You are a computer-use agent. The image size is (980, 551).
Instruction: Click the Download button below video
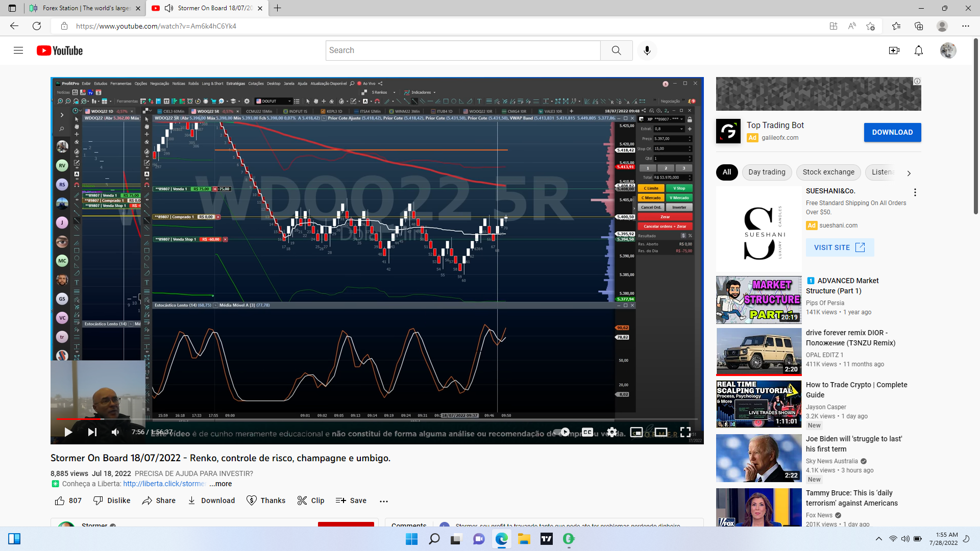coord(211,500)
